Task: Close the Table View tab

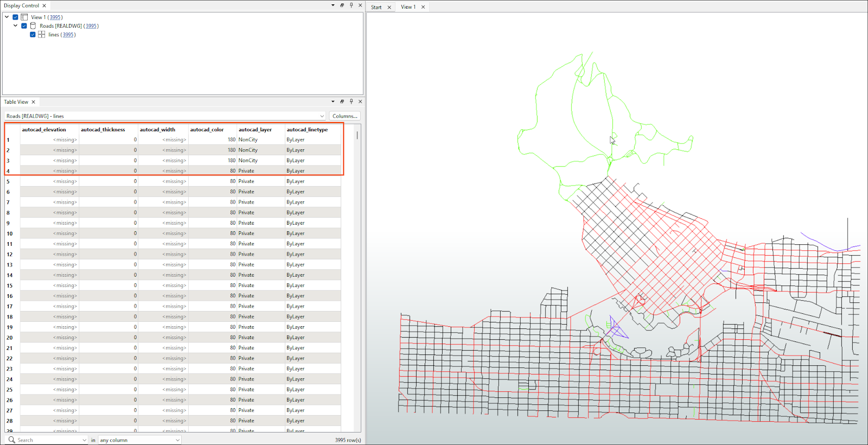Action: (34, 102)
